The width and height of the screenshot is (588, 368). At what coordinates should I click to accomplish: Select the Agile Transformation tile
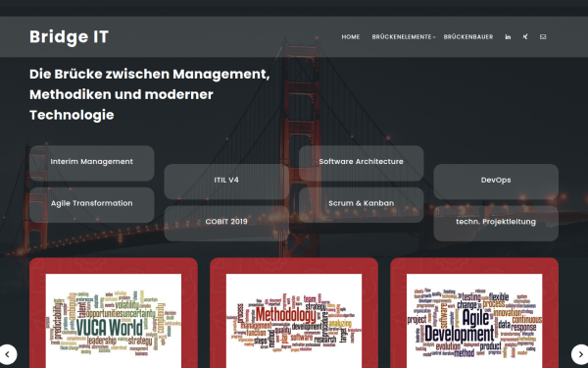(x=92, y=205)
